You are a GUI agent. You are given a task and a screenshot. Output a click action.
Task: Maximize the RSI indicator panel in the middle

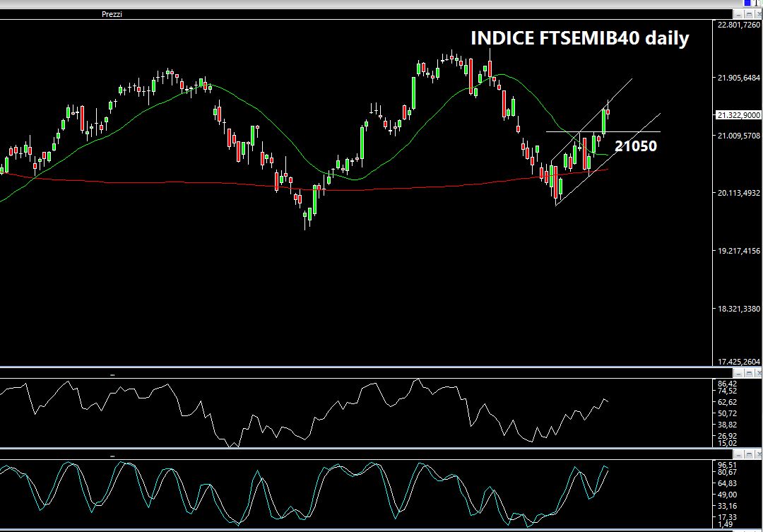point(749,373)
